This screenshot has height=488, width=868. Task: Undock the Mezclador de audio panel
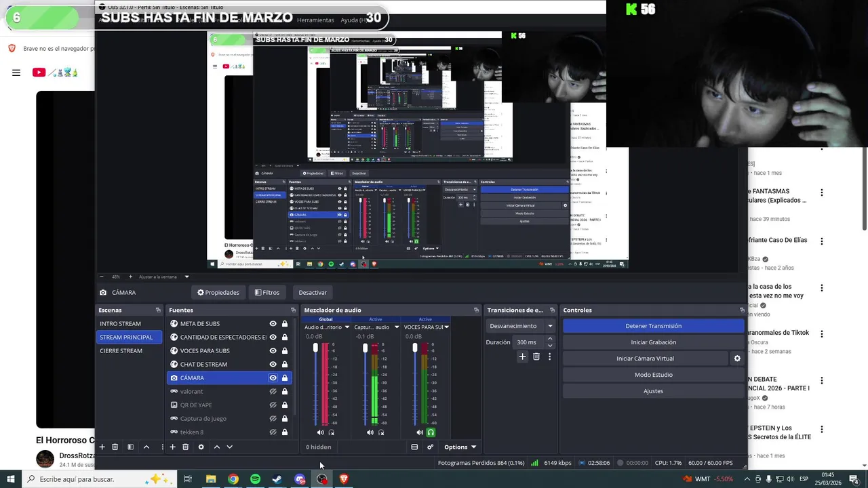[476, 310]
